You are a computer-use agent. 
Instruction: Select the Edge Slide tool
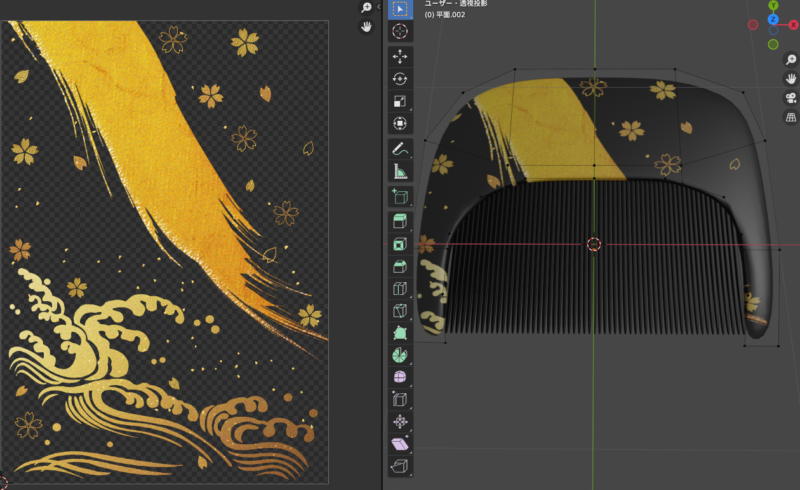point(400,400)
